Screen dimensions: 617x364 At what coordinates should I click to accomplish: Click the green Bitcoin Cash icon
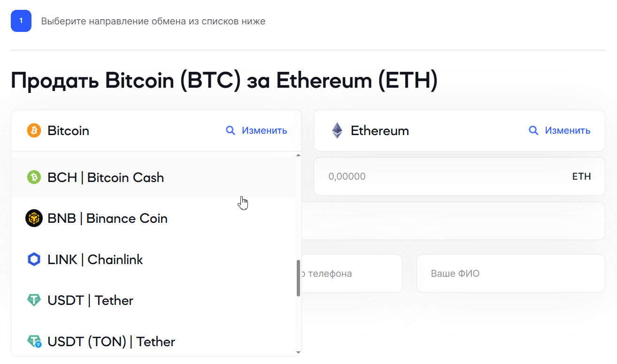[34, 177]
